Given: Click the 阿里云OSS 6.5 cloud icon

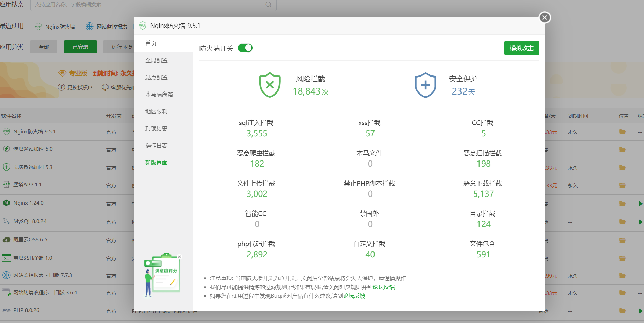Looking at the screenshot, I should 6,240.
